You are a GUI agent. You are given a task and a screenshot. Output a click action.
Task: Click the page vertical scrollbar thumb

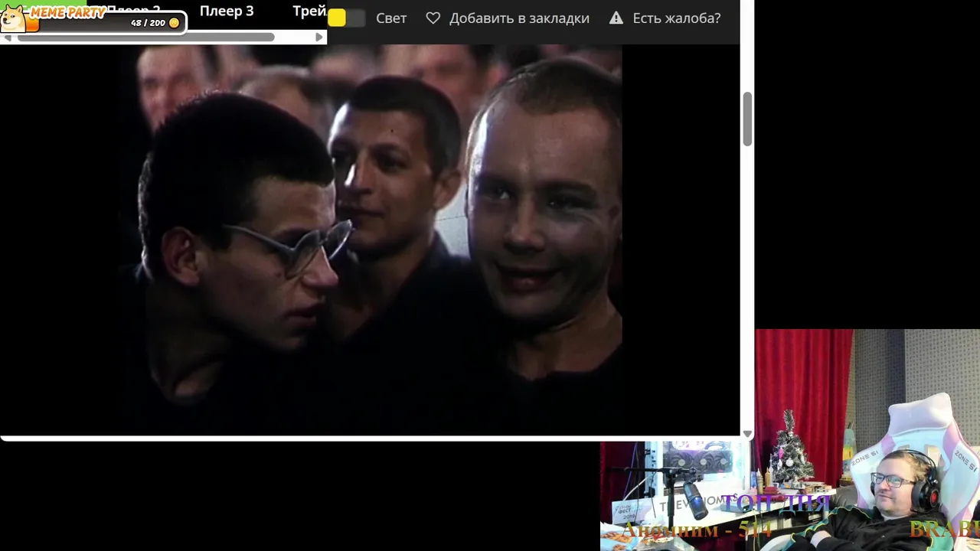pos(747,119)
